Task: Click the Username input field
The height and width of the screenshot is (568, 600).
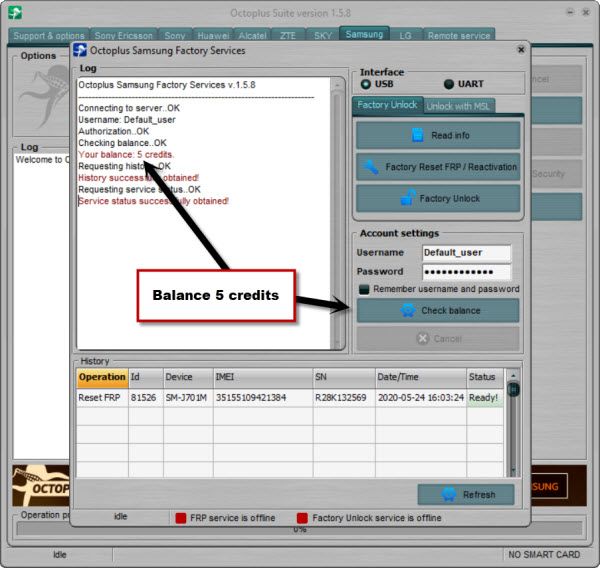Action: 466,253
